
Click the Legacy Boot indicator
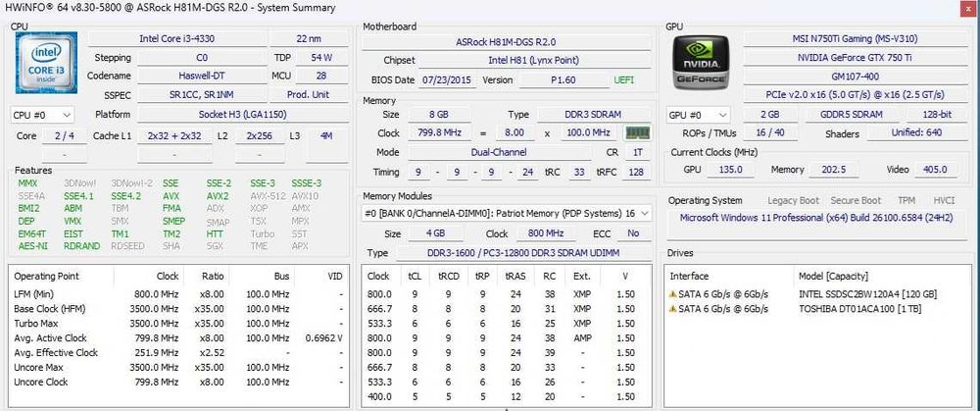(x=793, y=201)
